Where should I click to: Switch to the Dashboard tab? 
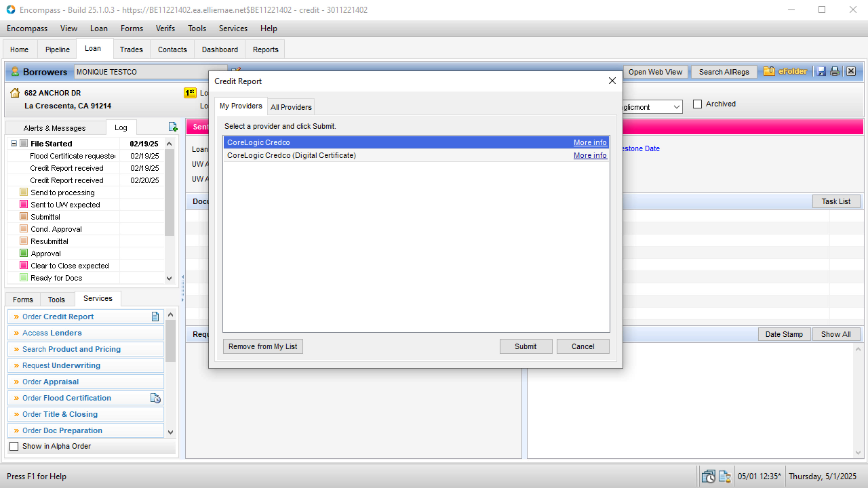(220, 49)
